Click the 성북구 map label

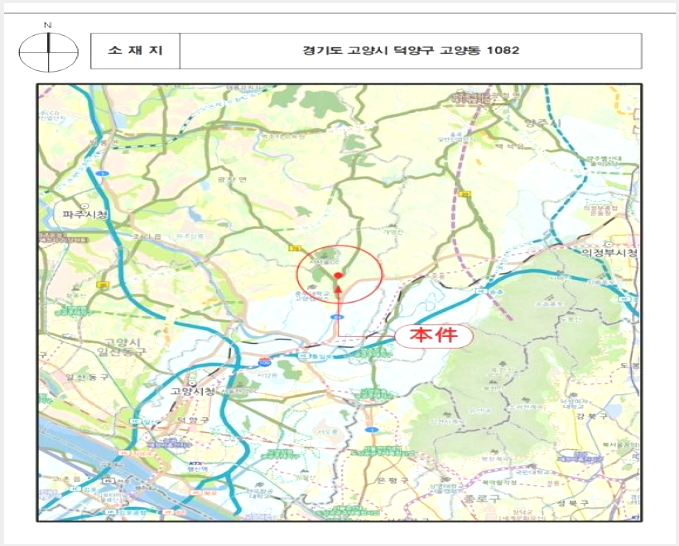[572, 503]
